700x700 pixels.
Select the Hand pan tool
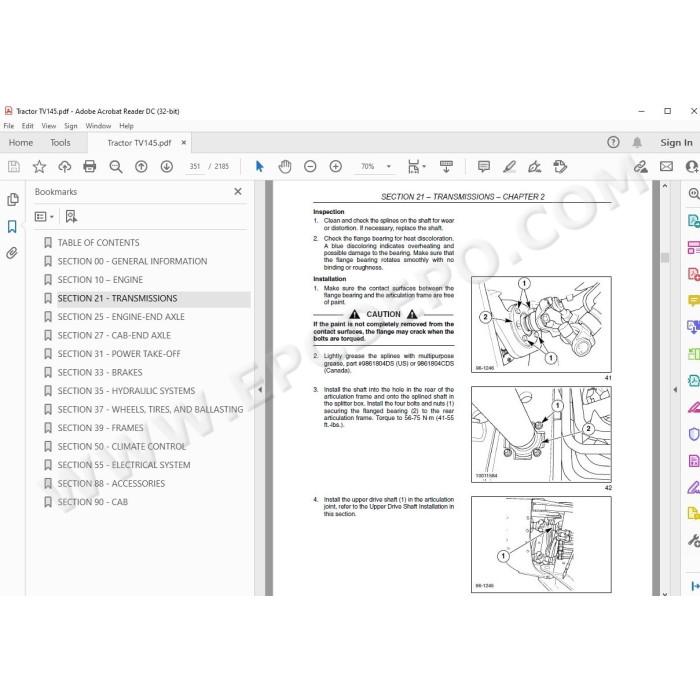(x=285, y=167)
